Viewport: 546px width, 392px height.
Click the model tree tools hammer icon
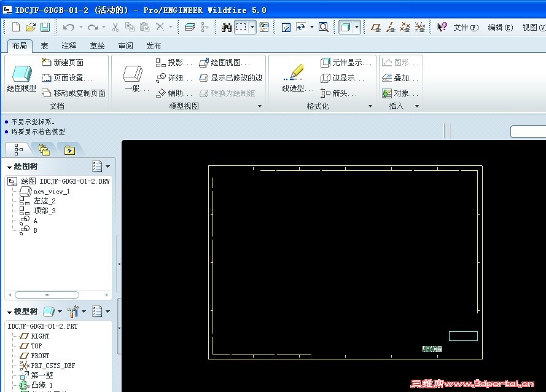[73, 311]
